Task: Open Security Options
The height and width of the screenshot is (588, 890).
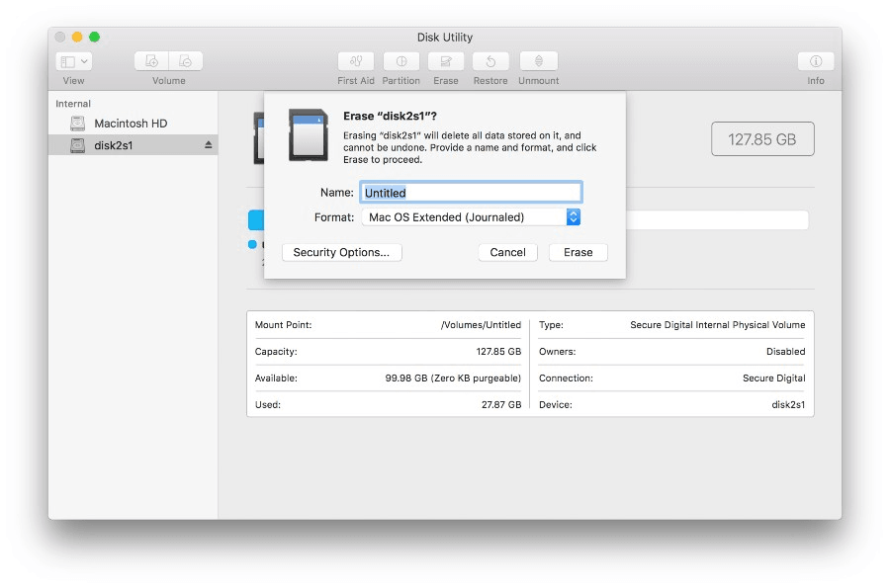Action: click(341, 252)
